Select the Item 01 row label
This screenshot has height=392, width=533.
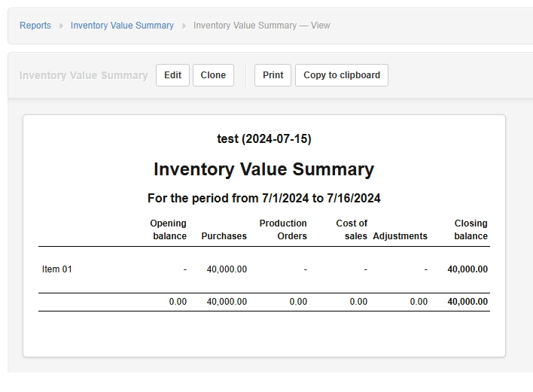[x=56, y=269]
